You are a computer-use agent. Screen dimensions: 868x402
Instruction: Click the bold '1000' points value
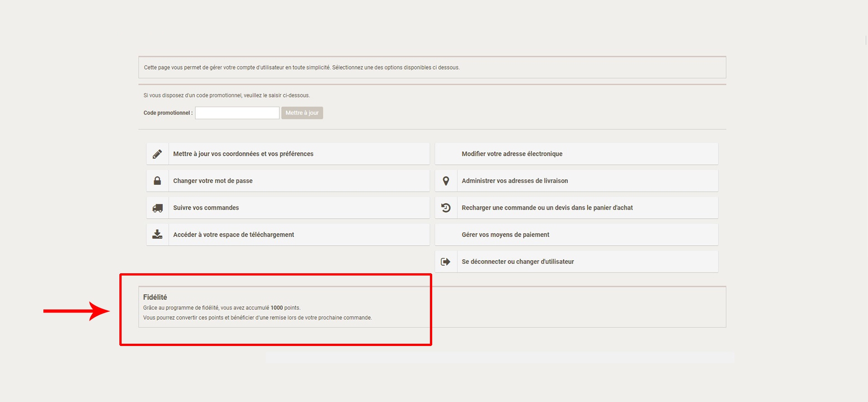277,308
